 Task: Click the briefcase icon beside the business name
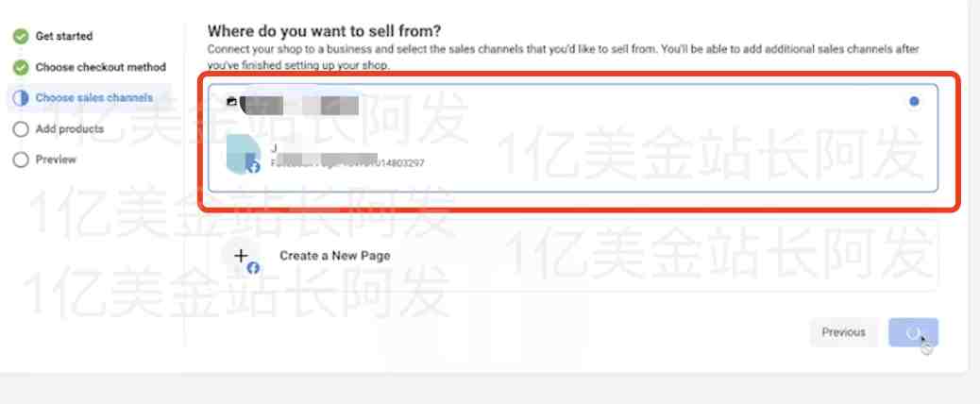coord(231,101)
